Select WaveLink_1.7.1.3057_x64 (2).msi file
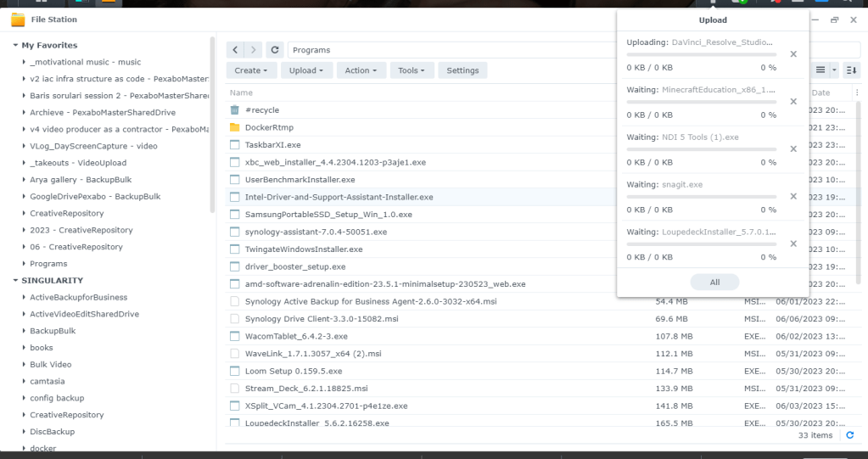 313,353
